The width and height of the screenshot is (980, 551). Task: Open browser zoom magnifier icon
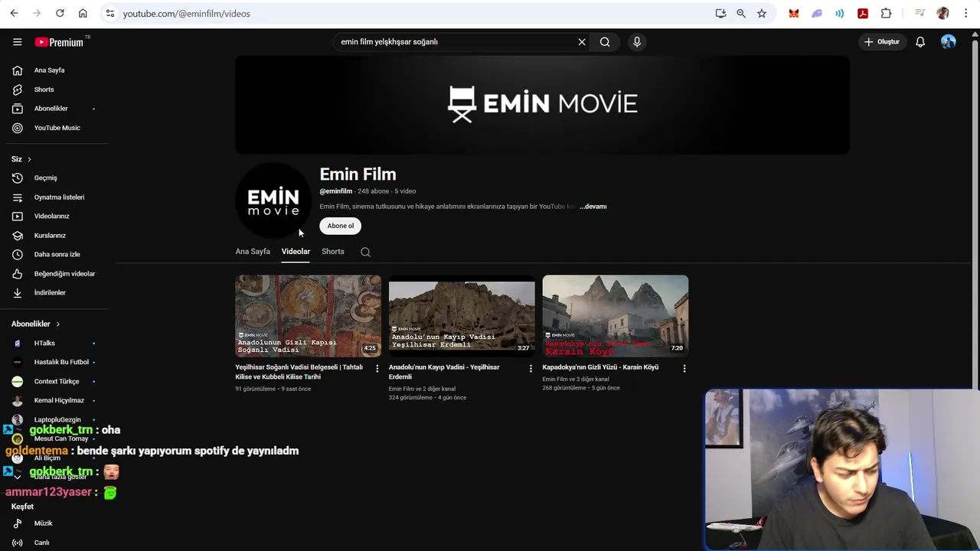(x=741, y=13)
